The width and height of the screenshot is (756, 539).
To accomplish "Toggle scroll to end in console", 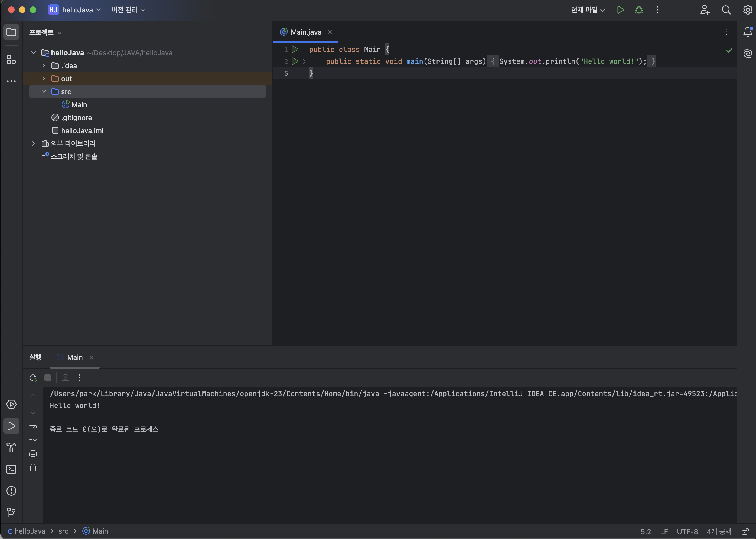I will [33, 439].
